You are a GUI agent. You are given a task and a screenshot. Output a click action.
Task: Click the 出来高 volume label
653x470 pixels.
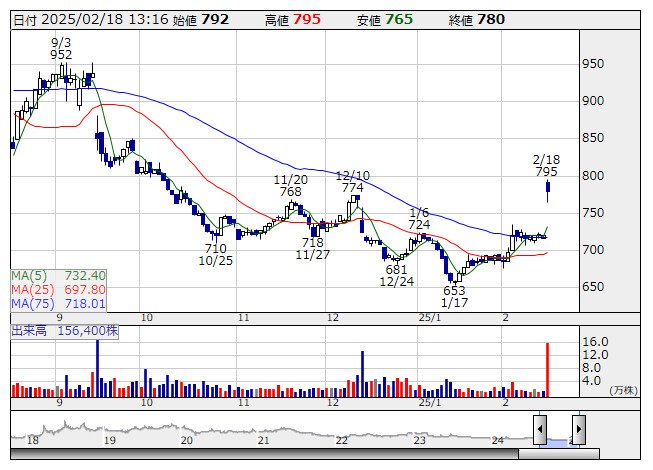point(30,329)
